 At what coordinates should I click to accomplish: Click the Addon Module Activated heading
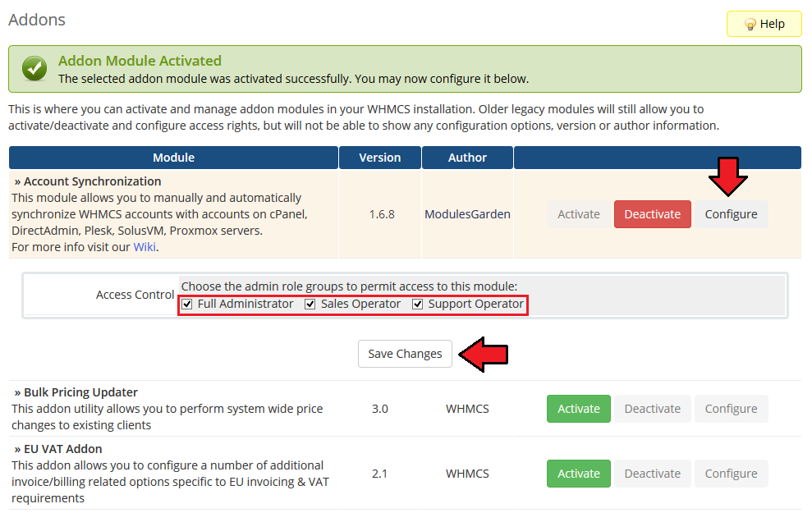(140, 61)
